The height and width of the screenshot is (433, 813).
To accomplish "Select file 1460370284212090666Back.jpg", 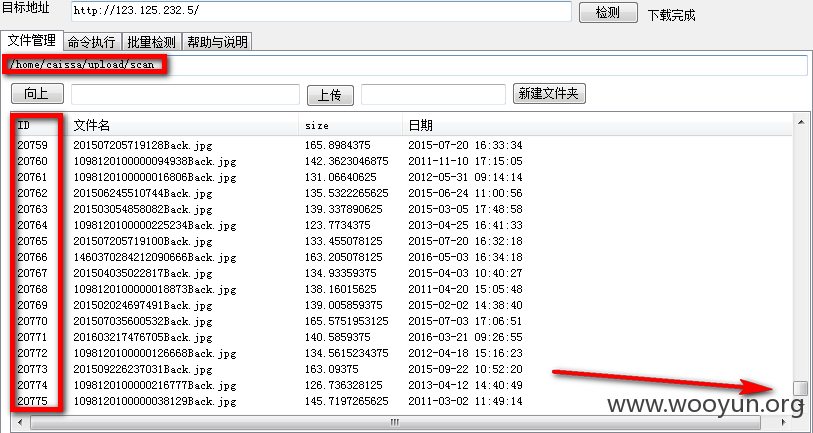I will click(155, 258).
